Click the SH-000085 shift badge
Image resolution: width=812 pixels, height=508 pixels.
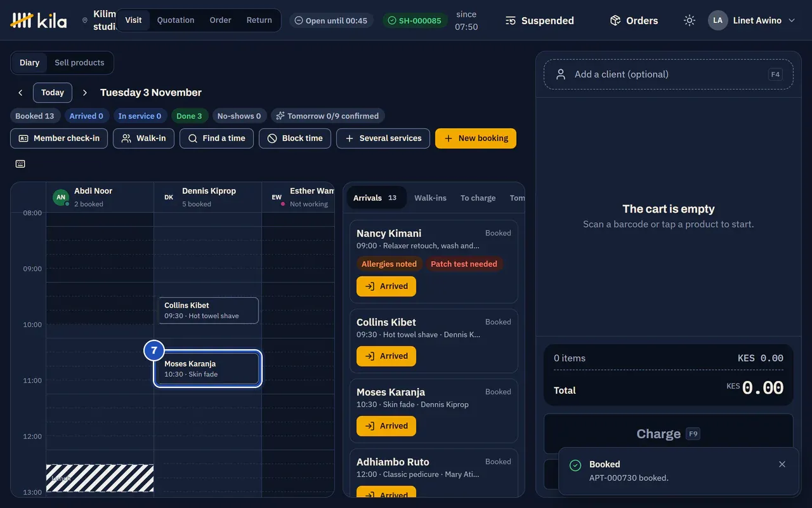[415, 20]
